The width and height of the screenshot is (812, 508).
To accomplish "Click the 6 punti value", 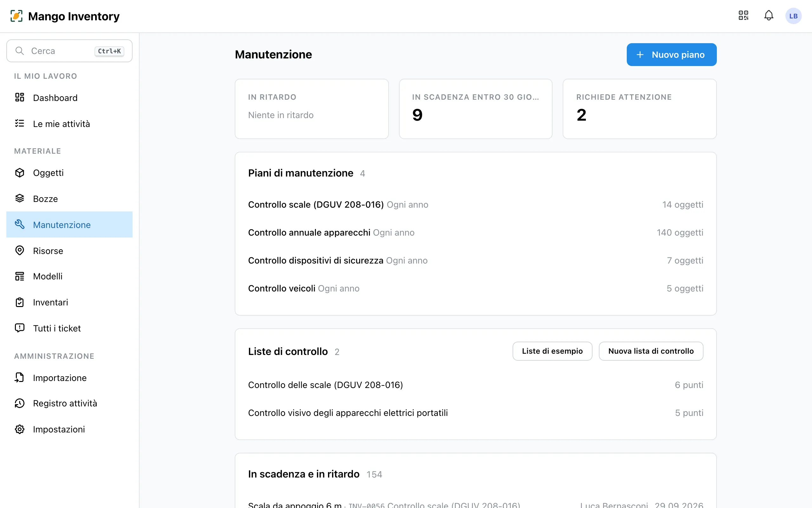I will [689, 385].
